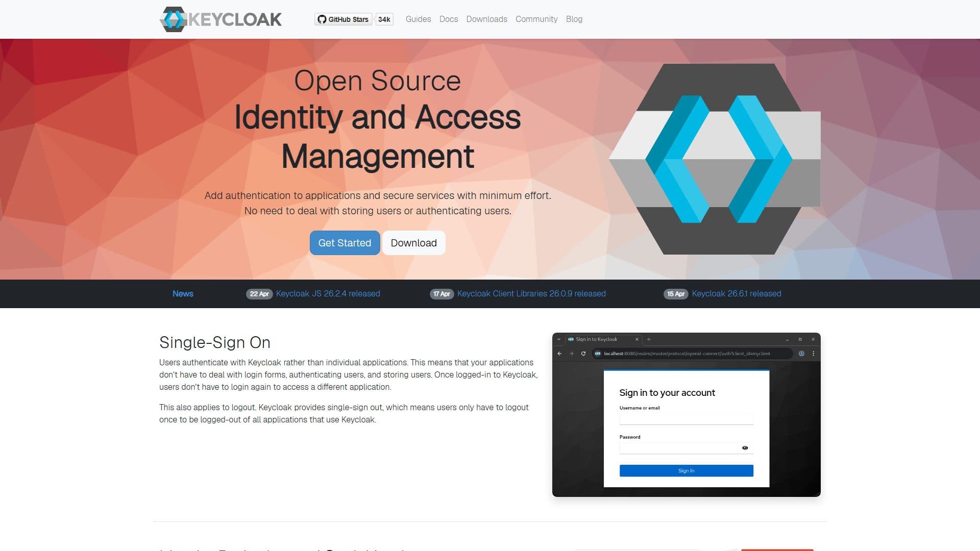The height and width of the screenshot is (551, 980).
Task: Click the reload icon in the screenshot browser
Action: tap(583, 354)
